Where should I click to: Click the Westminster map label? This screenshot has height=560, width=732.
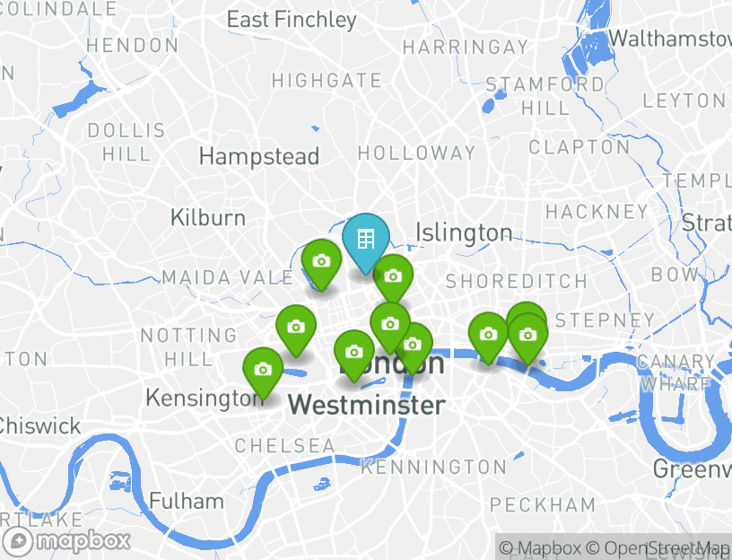[367, 405]
